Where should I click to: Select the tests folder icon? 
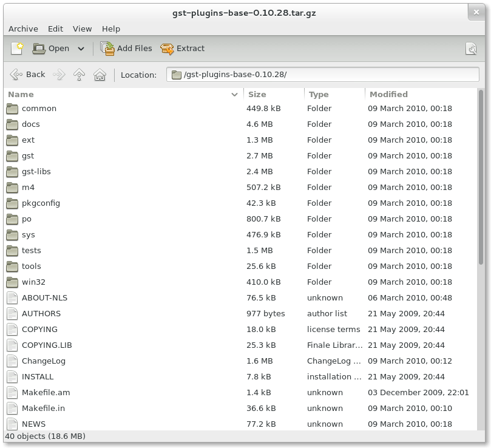pos(12,251)
